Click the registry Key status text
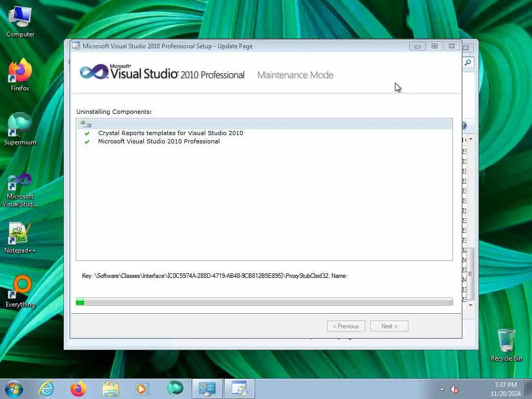 click(x=215, y=276)
